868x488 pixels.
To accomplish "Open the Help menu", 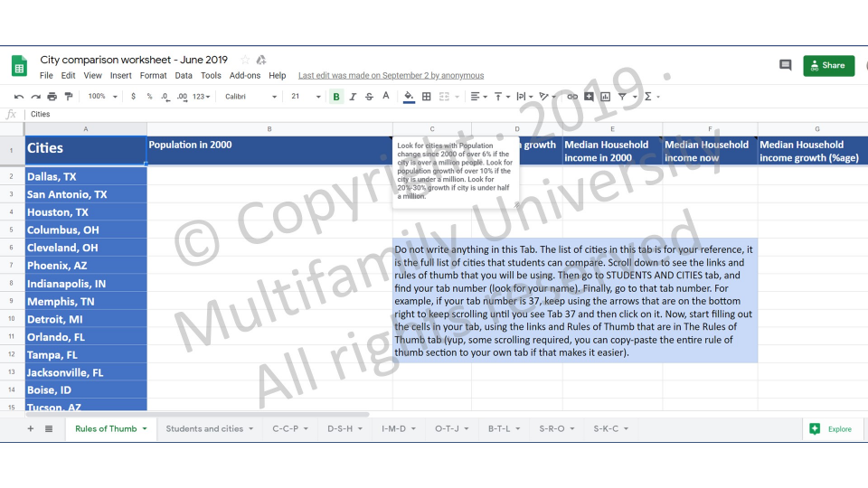I will [x=278, y=75].
